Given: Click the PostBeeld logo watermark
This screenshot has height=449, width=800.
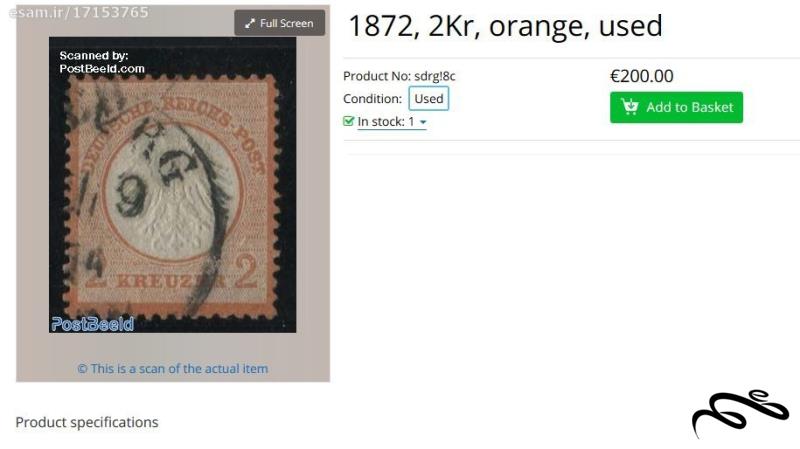Looking at the screenshot, I should pos(93,324).
